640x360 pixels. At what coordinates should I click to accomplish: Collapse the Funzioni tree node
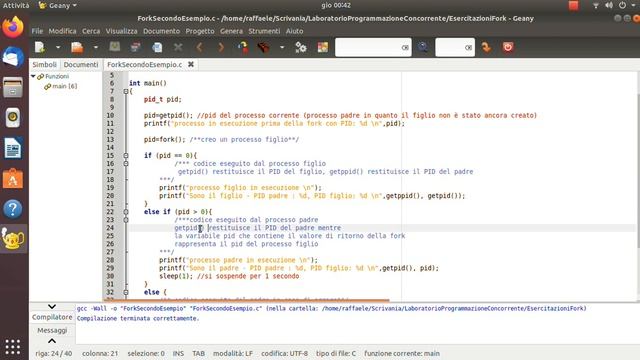click(33, 76)
